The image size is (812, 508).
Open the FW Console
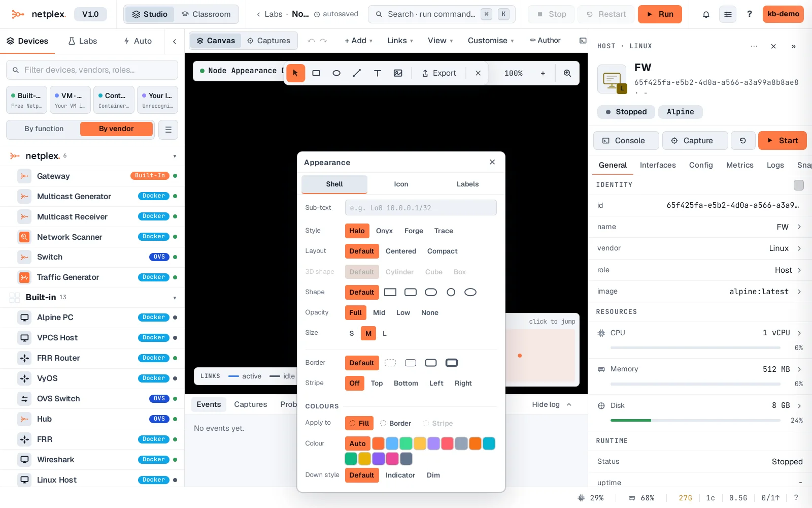(x=626, y=141)
